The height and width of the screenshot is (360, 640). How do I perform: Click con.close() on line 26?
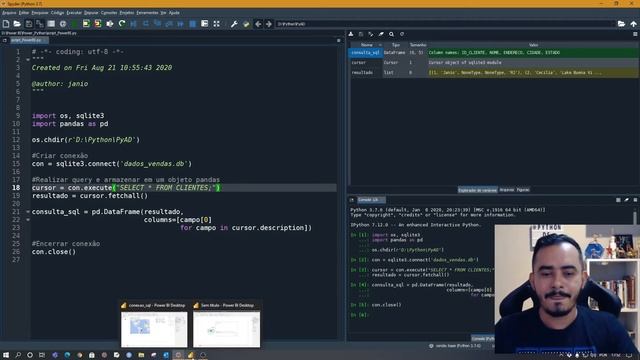[x=54, y=252]
